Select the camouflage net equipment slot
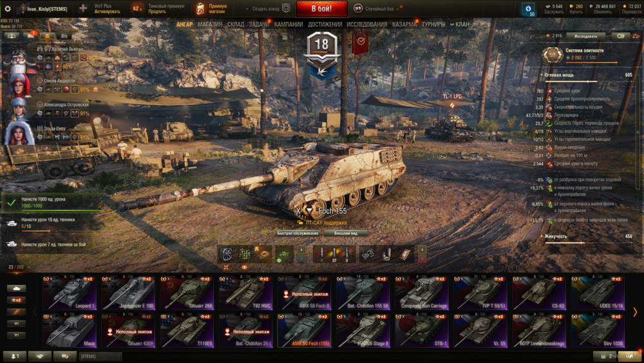The image size is (644, 363). [245, 255]
